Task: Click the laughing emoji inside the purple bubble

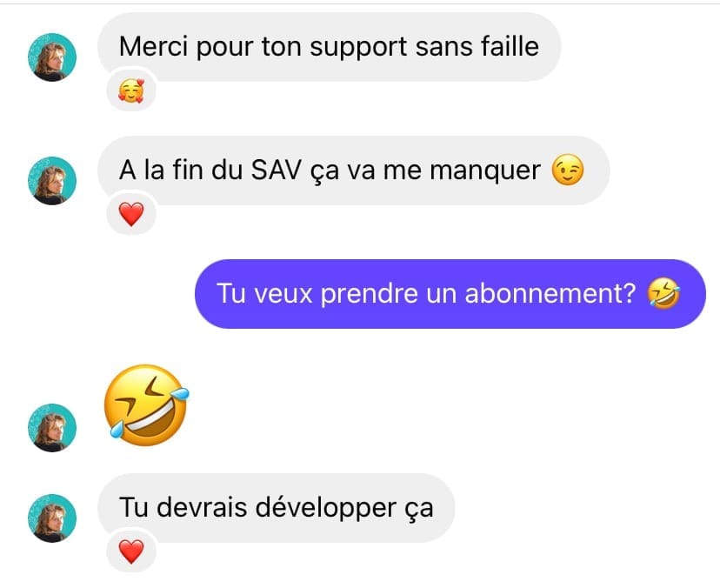Action: click(663, 293)
